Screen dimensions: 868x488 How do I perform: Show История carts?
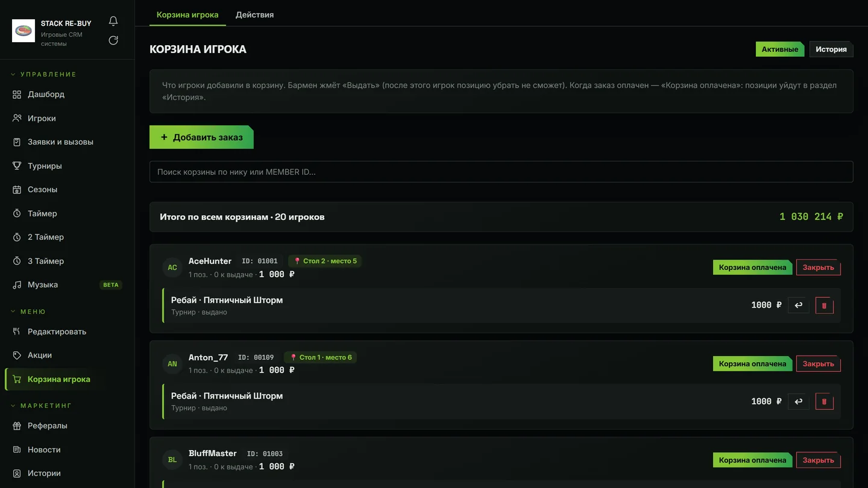[x=831, y=49]
